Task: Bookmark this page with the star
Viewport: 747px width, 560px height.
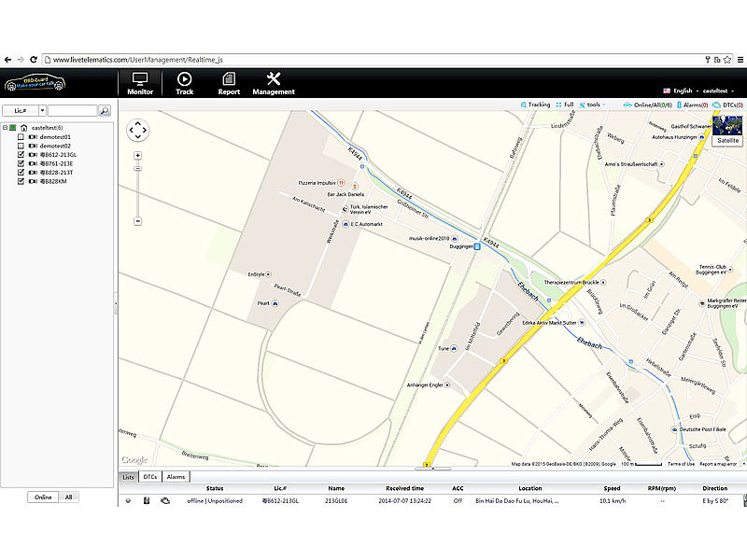Action: point(727,60)
